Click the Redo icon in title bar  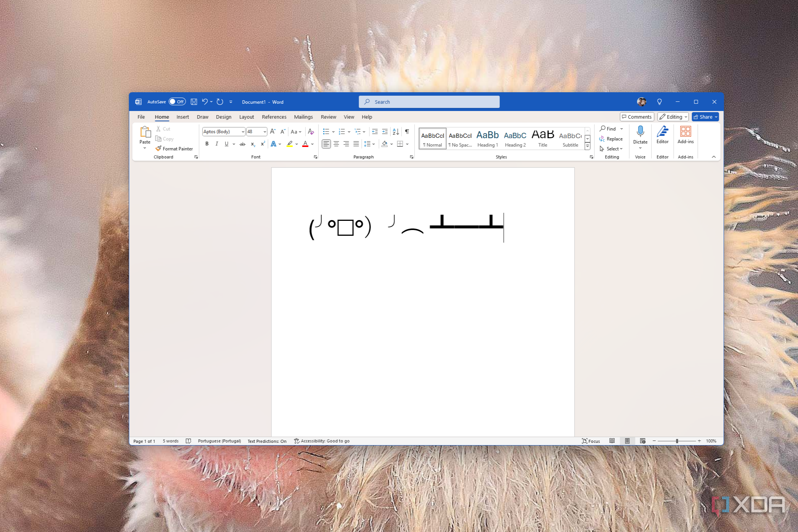(220, 102)
